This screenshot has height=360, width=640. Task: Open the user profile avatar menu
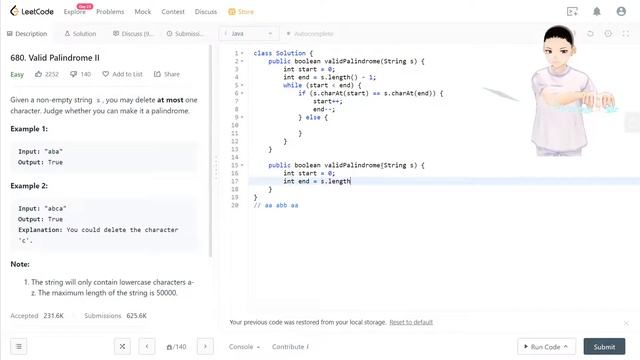coord(621,11)
